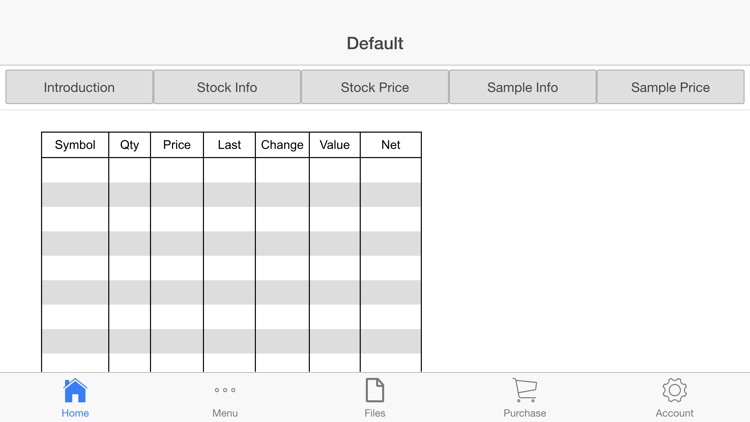This screenshot has height=422, width=750.
Task: Click the Price column header
Action: click(177, 145)
